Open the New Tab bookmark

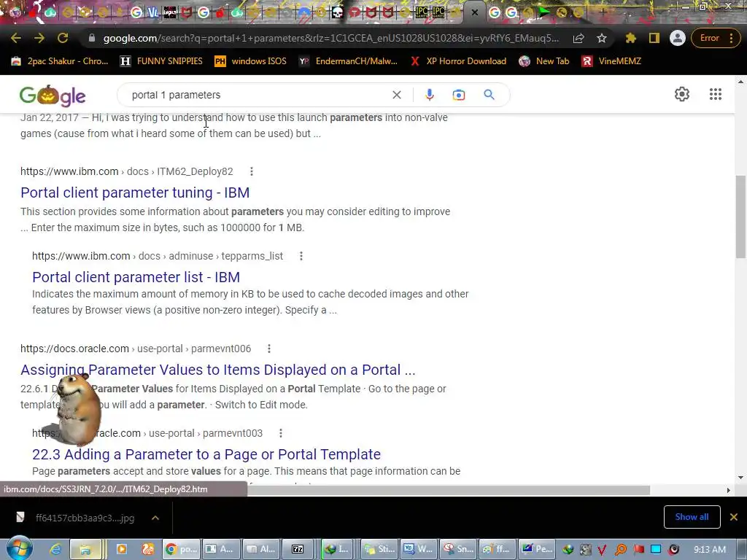tap(544, 61)
